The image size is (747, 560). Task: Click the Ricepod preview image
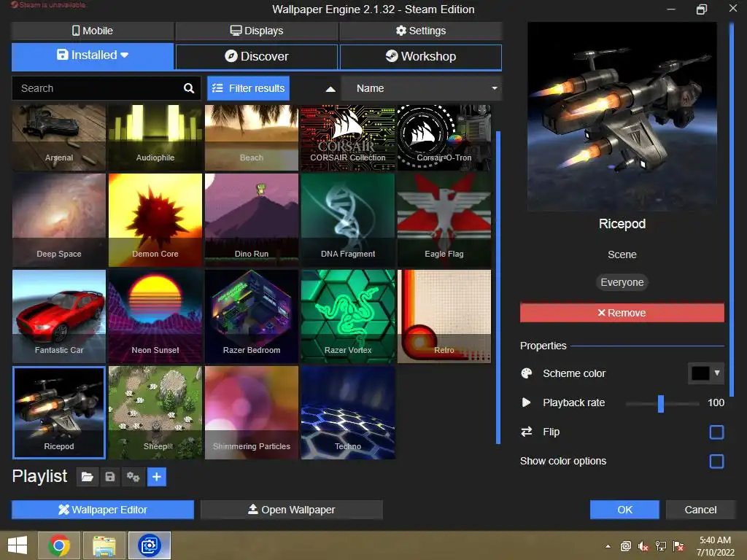622,117
